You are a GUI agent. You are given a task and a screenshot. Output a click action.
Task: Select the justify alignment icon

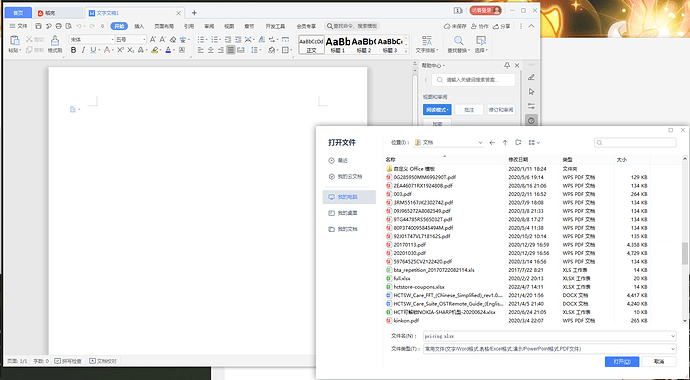pos(231,50)
